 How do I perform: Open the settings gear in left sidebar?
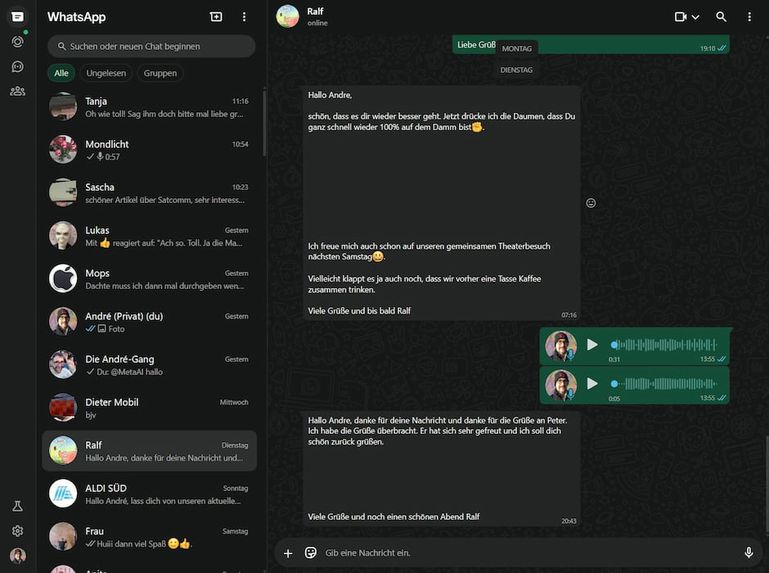pyautogui.click(x=17, y=531)
